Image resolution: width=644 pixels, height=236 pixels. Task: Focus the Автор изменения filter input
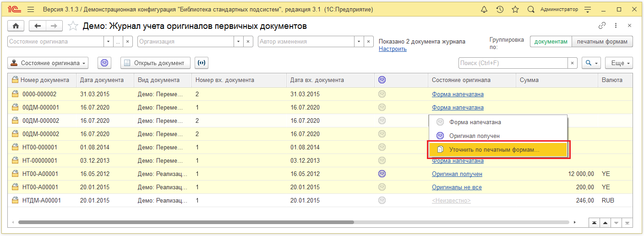pos(306,41)
